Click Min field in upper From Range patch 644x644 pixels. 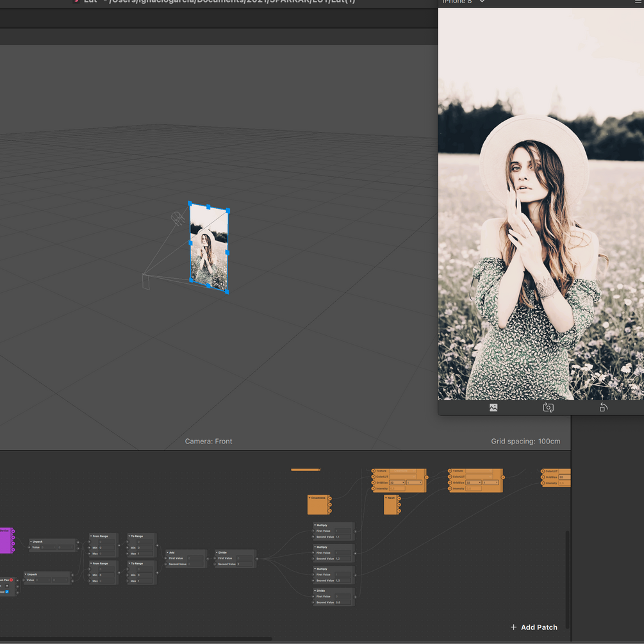(x=107, y=547)
